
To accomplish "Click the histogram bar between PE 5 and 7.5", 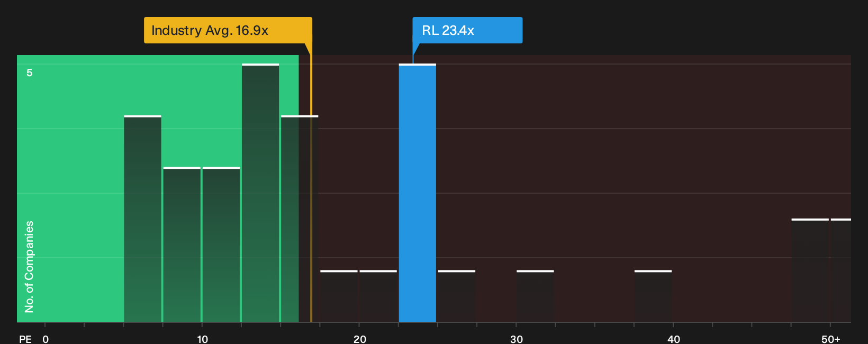I will click(x=142, y=219).
